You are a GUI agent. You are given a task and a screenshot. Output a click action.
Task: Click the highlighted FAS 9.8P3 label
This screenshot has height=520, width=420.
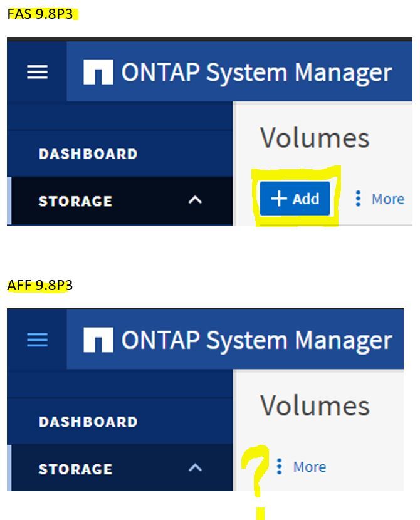(40, 14)
